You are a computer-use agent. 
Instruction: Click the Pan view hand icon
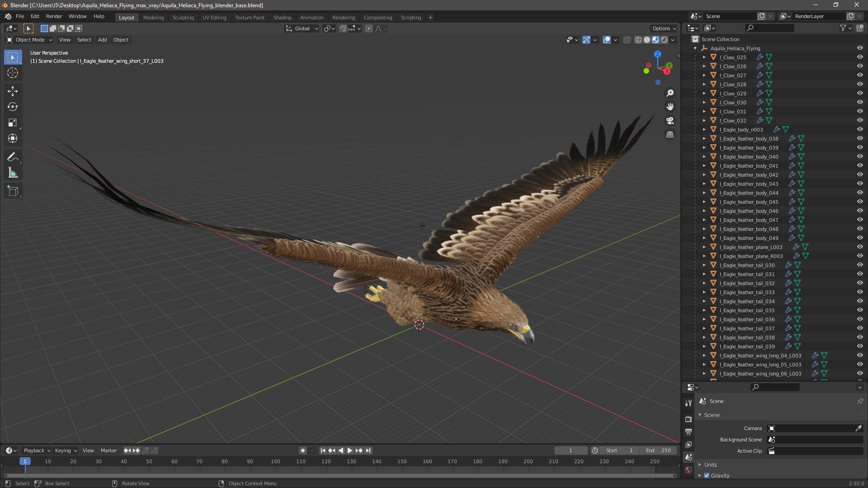670,107
